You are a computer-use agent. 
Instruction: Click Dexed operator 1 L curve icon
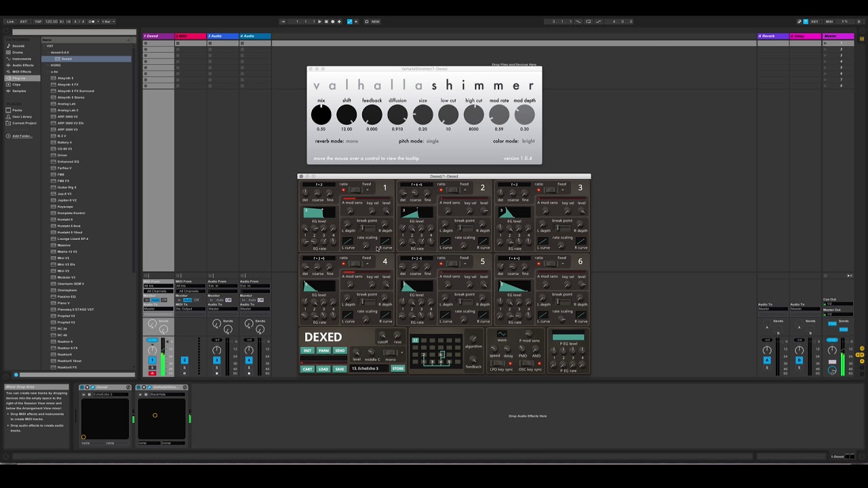[348, 241]
